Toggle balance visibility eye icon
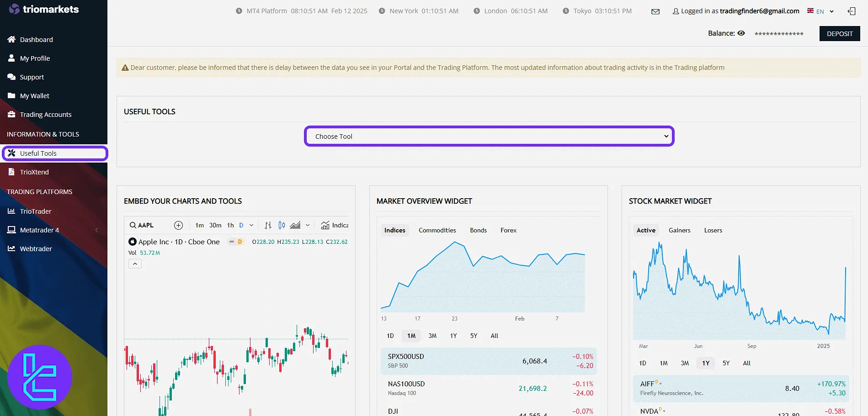This screenshot has height=416, width=868. [741, 33]
